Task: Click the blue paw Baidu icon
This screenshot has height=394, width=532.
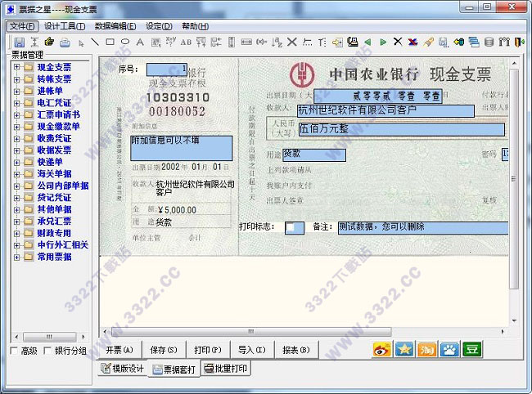Action: click(449, 349)
